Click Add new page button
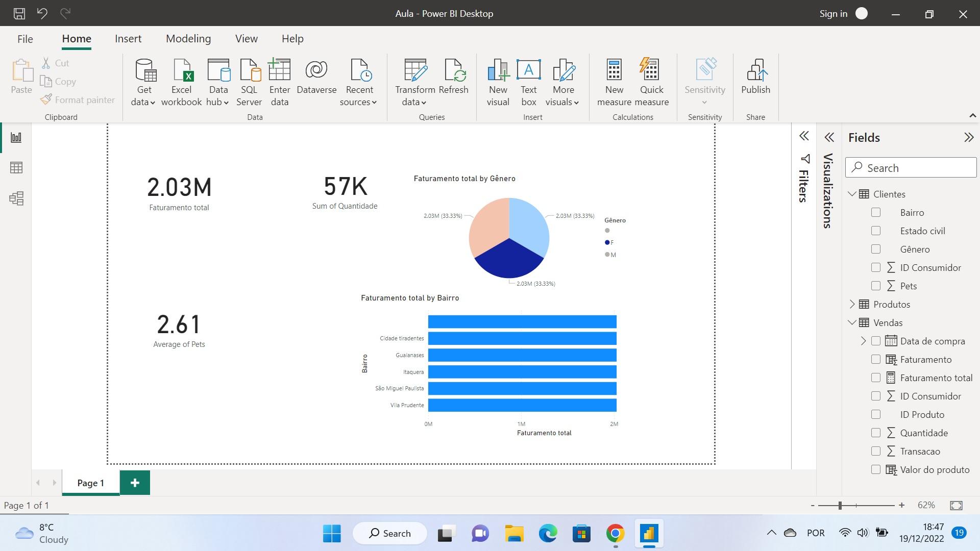Image resolution: width=980 pixels, height=551 pixels. pyautogui.click(x=134, y=482)
